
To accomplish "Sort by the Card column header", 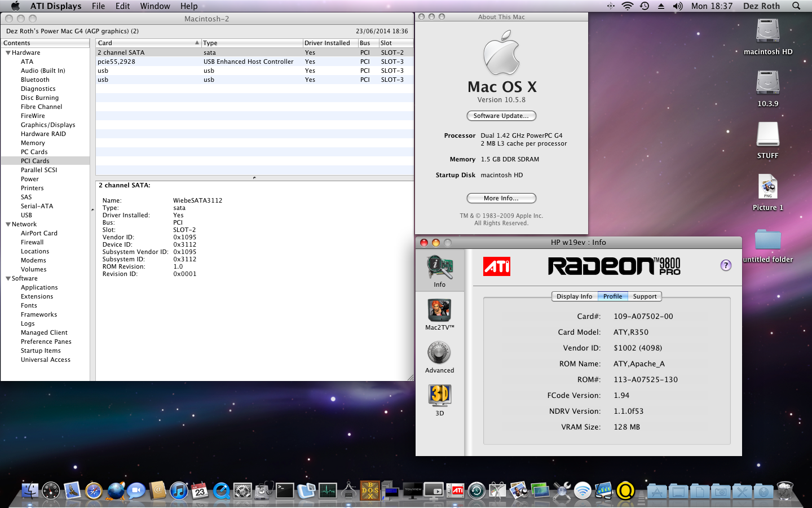I will tap(148, 43).
